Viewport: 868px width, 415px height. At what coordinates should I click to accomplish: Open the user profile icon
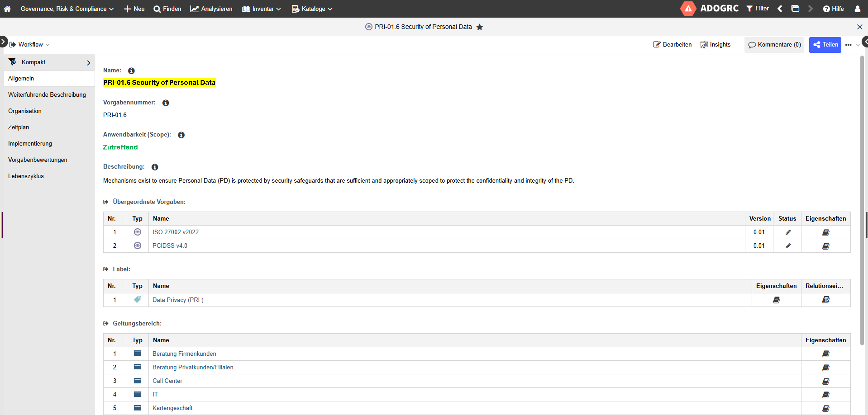(x=857, y=9)
